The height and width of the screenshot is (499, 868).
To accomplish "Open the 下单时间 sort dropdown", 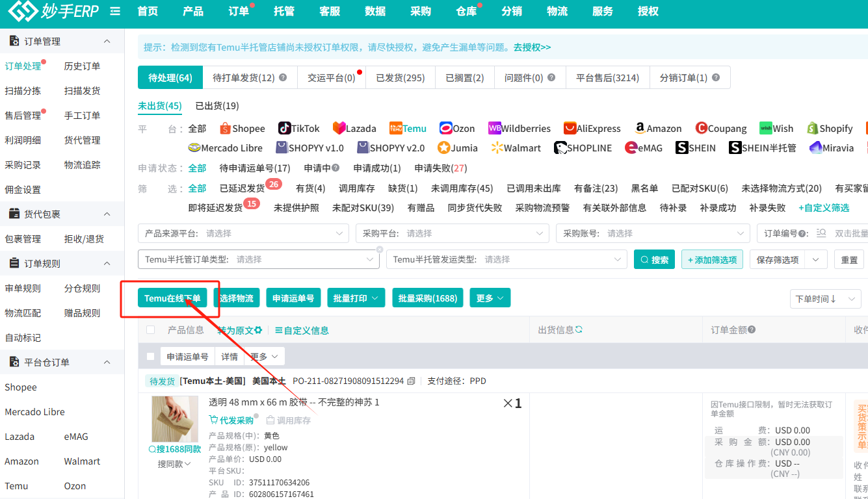I will pos(824,299).
